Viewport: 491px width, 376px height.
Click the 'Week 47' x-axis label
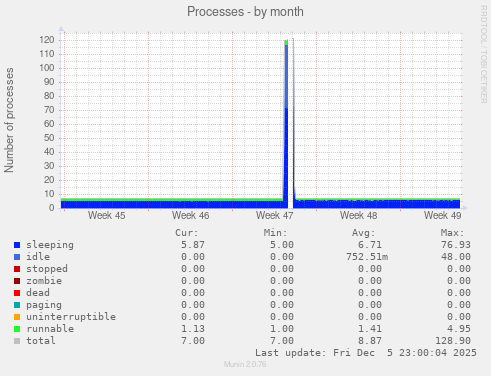(275, 216)
